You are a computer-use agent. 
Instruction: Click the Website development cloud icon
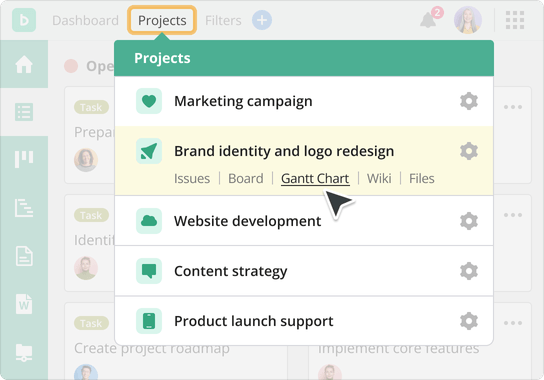(149, 221)
